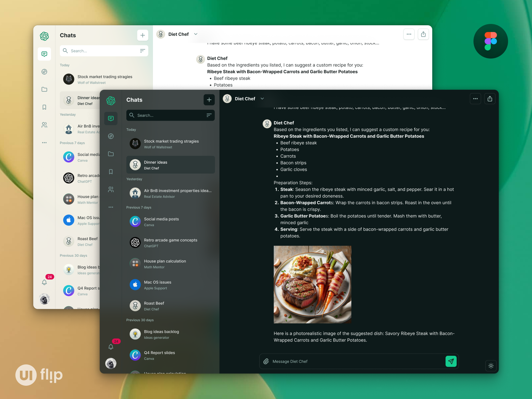Click the Message Diet Chef input field

pos(332,361)
